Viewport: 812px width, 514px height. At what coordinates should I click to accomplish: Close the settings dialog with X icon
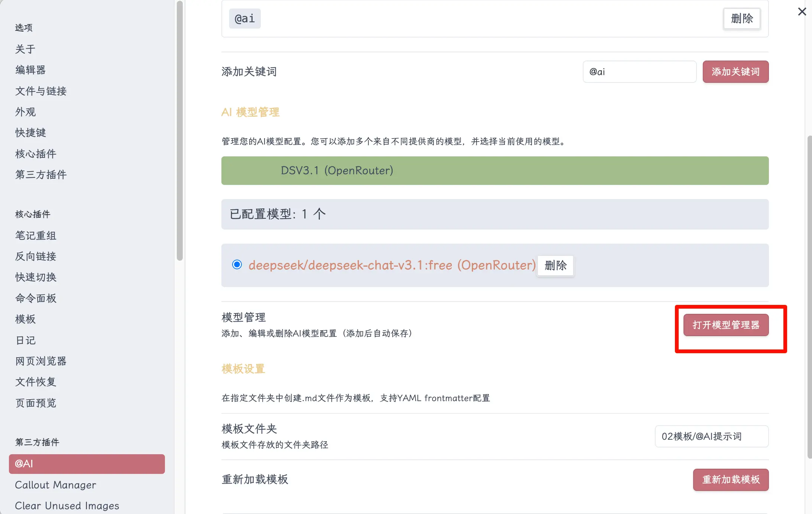click(802, 12)
